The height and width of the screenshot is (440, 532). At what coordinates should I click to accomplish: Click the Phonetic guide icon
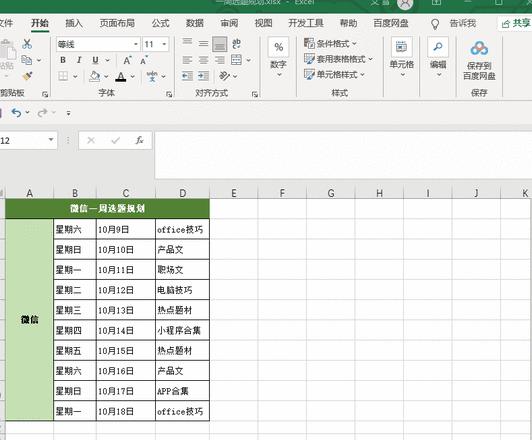tap(152, 76)
